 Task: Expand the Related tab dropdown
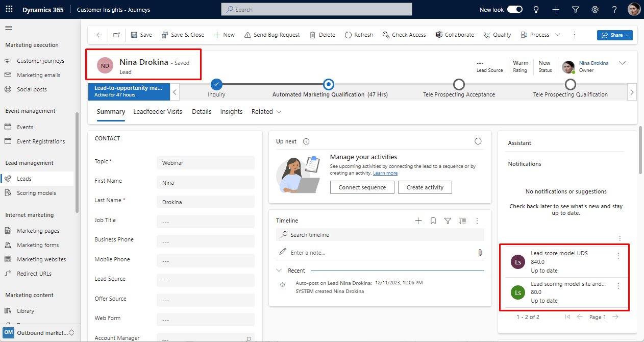[x=266, y=111]
